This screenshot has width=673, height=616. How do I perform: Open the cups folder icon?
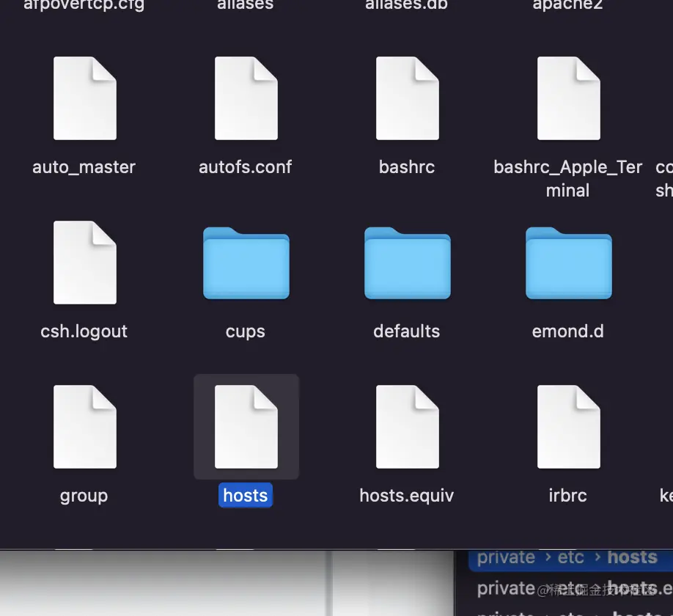(x=246, y=263)
